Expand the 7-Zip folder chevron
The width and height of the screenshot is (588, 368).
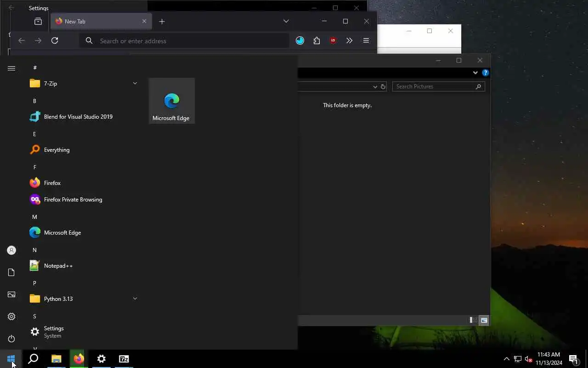pyautogui.click(x=135, y=83)
